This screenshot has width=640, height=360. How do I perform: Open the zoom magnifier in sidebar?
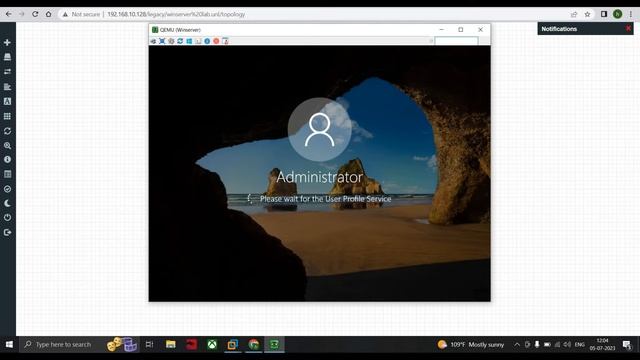click(x=7, y=145)
